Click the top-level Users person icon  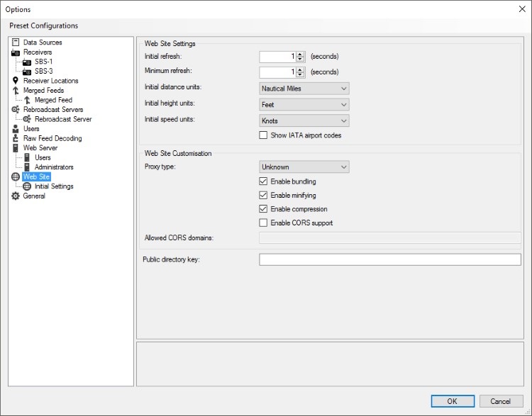pos(16,129)
